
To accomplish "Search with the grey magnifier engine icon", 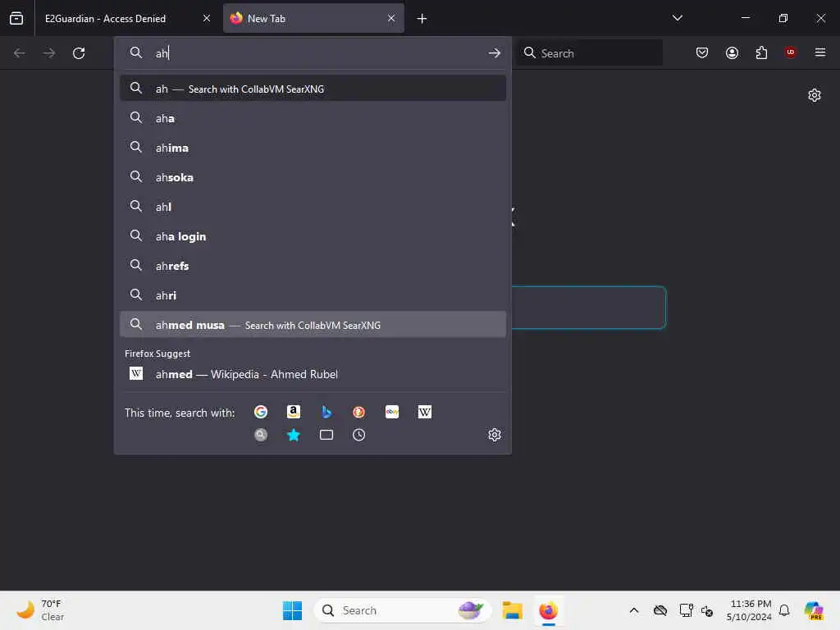I will pyautogui.click(x=261, y=435).
